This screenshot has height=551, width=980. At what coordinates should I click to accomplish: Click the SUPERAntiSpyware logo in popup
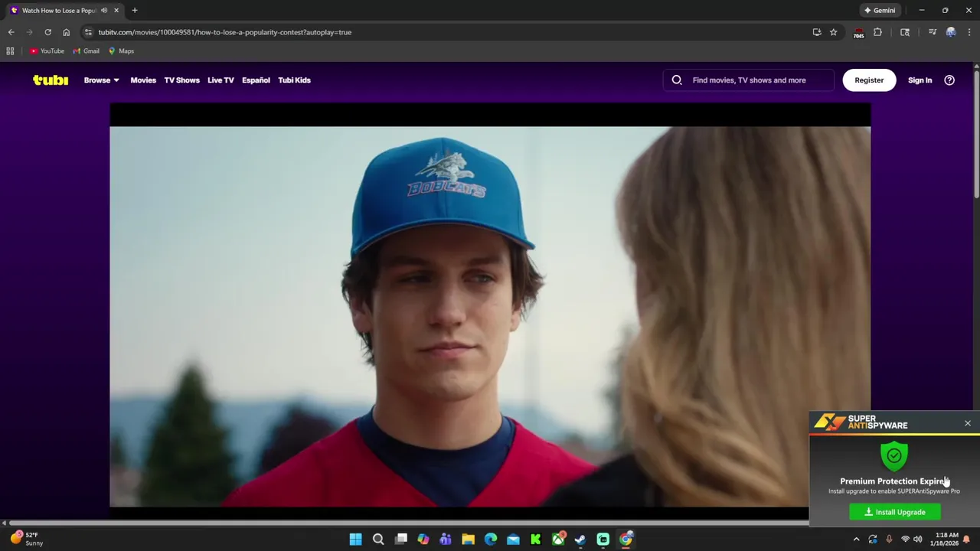861,422
